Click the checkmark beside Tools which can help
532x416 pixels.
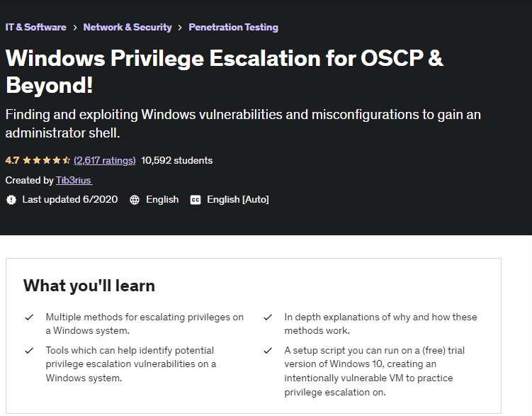29,351
